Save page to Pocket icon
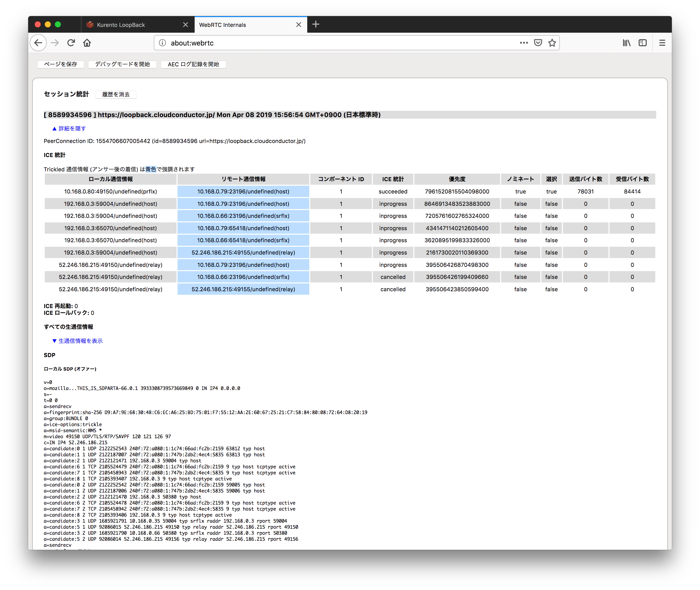The image size is (700, 590). pyautogui.click(x=538, y=43)
